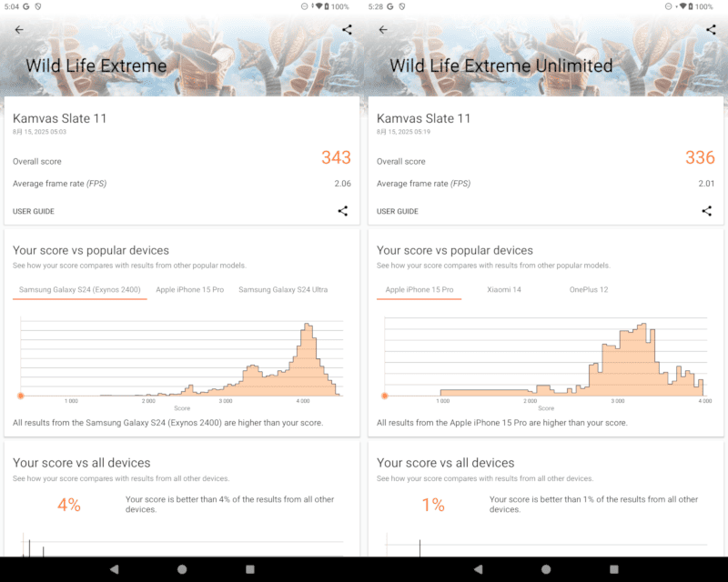728x582 pixels.
Task: Tap share icon in Wild Life Extreme header
Action: [x=347, y=29]
